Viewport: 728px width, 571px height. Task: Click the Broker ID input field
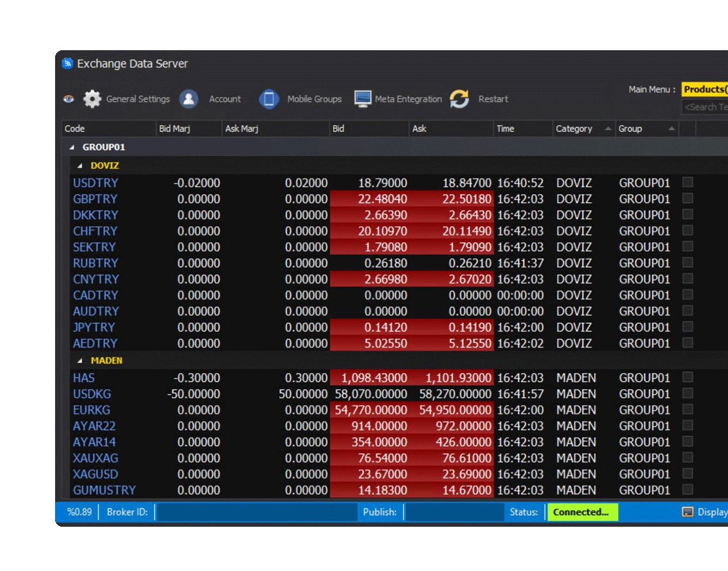(x=255, y=512)
